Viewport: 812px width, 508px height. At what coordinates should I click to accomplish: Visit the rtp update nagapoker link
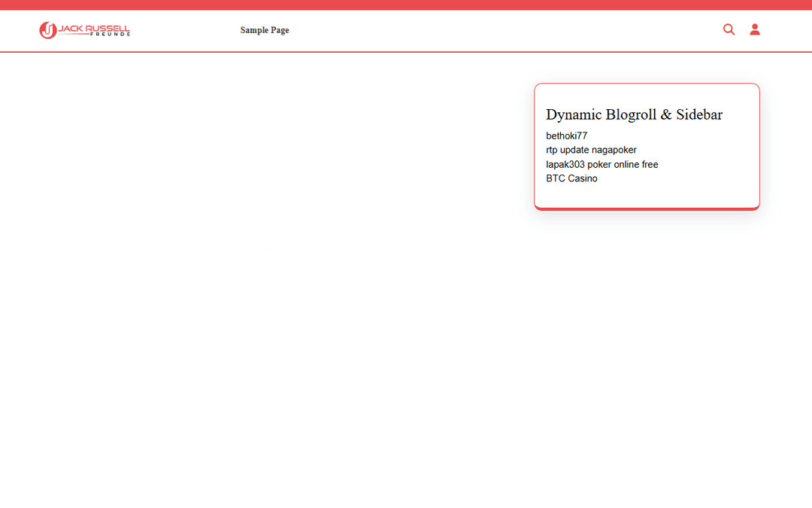(591, 150)
